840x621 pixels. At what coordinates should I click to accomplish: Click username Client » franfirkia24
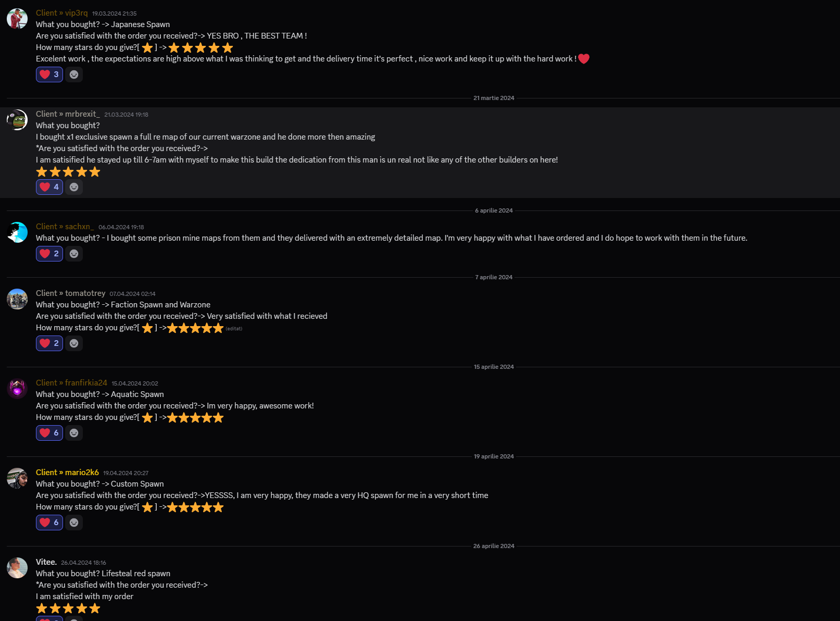pos(71,383)
